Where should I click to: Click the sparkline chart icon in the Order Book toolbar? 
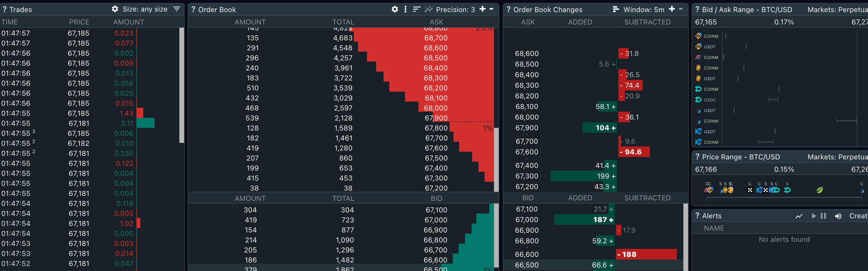pyautogui.click(x=429, y=9)
